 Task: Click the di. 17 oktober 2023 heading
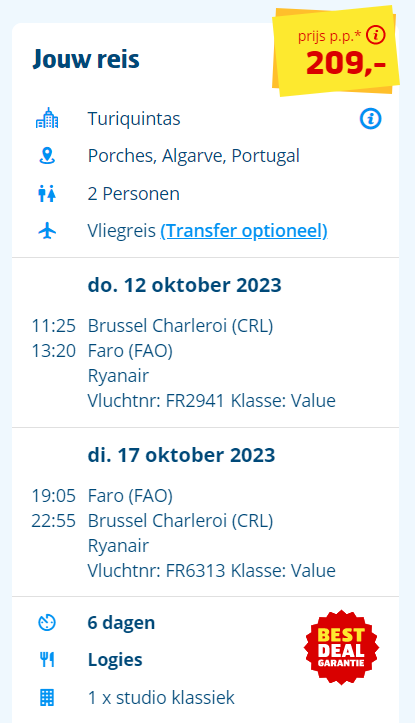tap(181, 455)
